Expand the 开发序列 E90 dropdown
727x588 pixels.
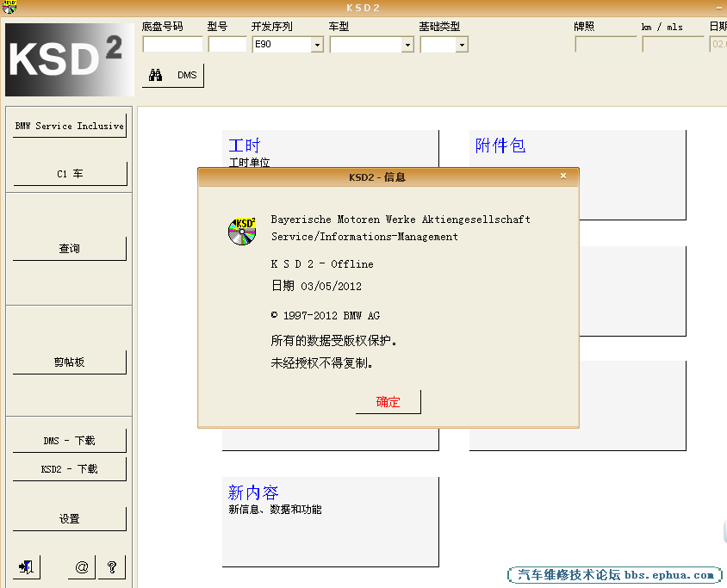tap(317, 45)
